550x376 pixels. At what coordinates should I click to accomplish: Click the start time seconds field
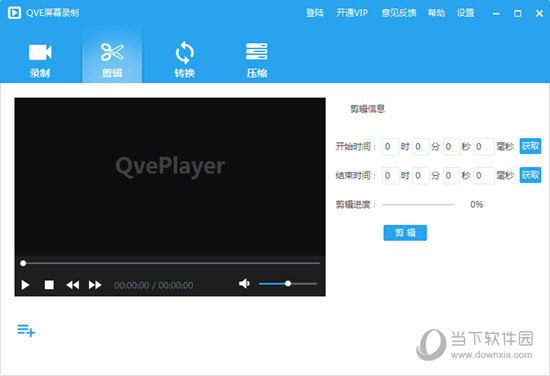[x=451, y=147]
